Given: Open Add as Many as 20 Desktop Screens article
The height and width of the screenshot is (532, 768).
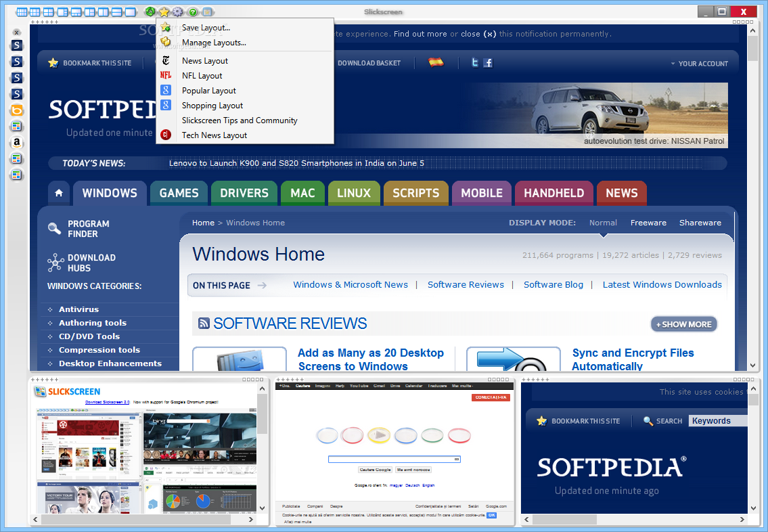Looking at the screenshot, I should pos(371,359).
